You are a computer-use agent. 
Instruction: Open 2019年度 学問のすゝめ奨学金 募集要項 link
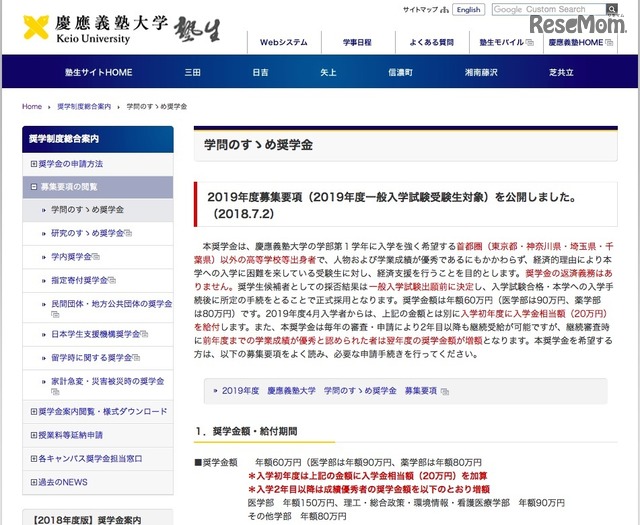[x=316, y=391]
